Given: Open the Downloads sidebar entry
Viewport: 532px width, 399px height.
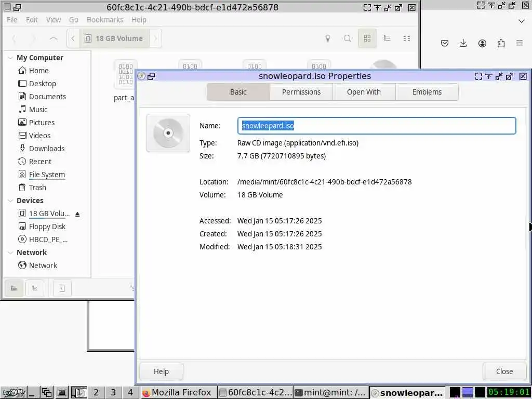Looking at the screenshot, I should click(x=41, y=149).
